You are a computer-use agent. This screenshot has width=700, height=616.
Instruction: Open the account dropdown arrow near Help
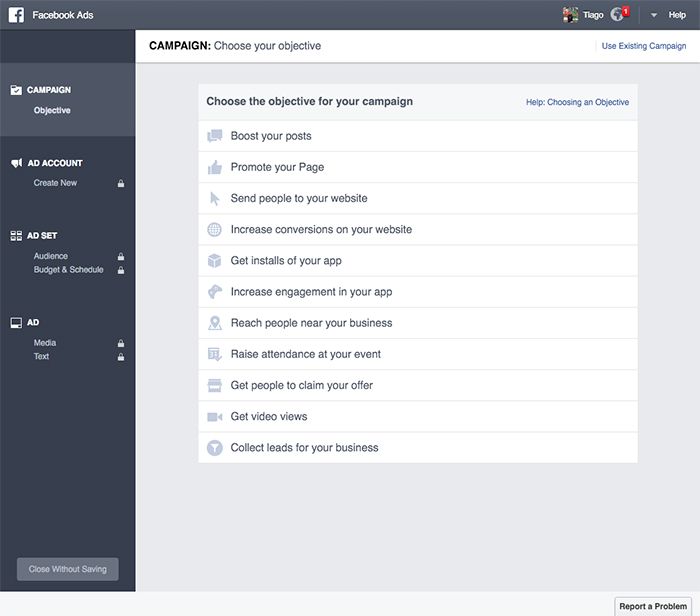tap(654, 15)
